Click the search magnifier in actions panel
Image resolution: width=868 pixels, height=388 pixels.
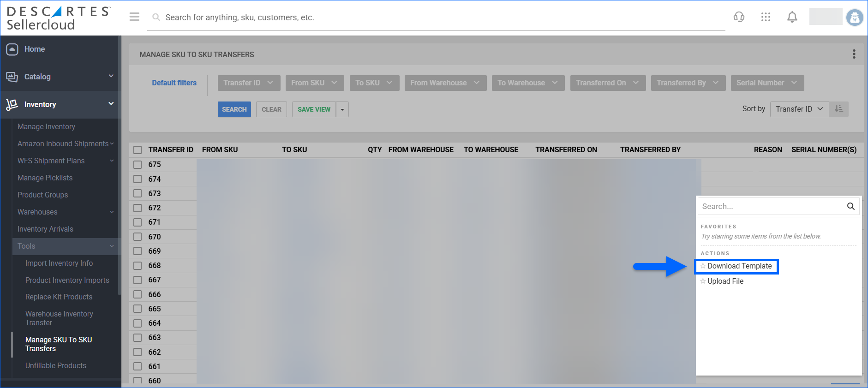[850, 206]
